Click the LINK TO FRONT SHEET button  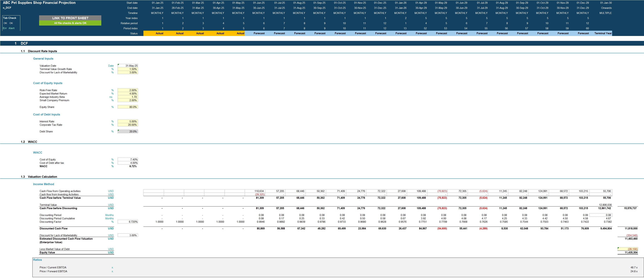tap(70, 18)
